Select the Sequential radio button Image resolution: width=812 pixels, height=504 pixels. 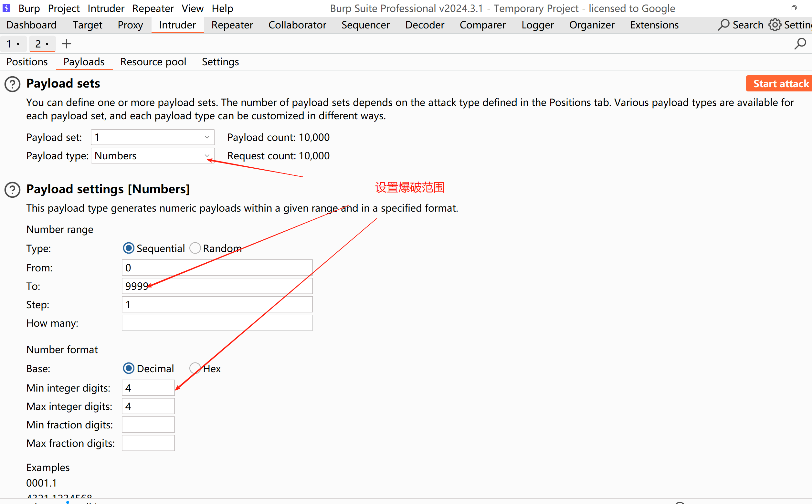pos(129,248)
